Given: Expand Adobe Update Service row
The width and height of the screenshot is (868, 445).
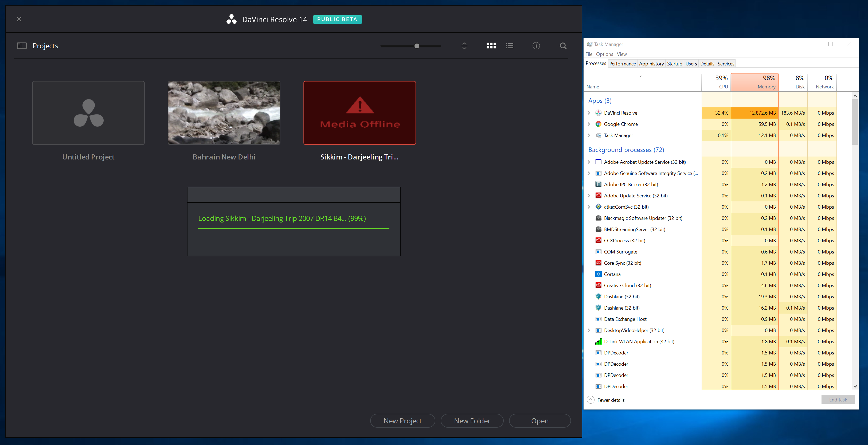Looking at the screenshot, I should (x=589, y=196).
